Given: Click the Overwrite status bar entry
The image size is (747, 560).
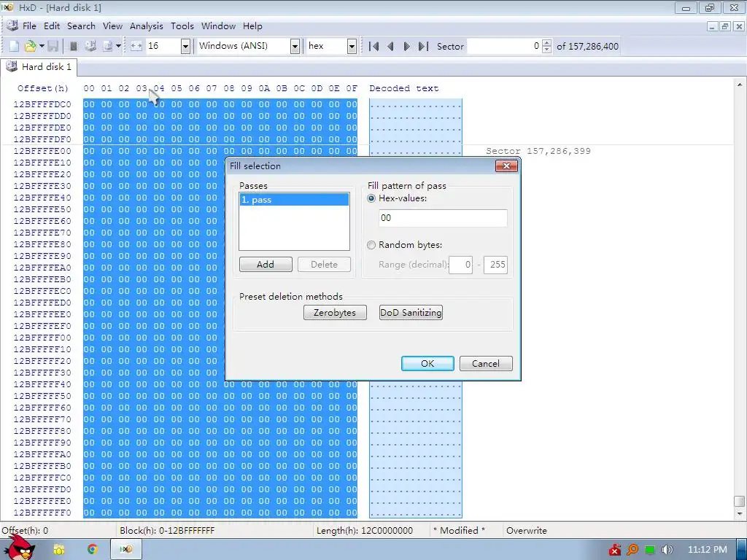Looking at the screenshot, I should tap(527, 531).
